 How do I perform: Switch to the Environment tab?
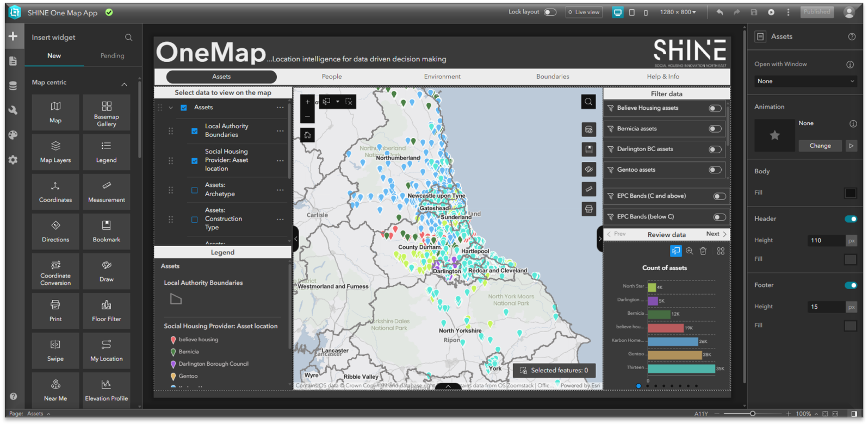tap(442, 77)
